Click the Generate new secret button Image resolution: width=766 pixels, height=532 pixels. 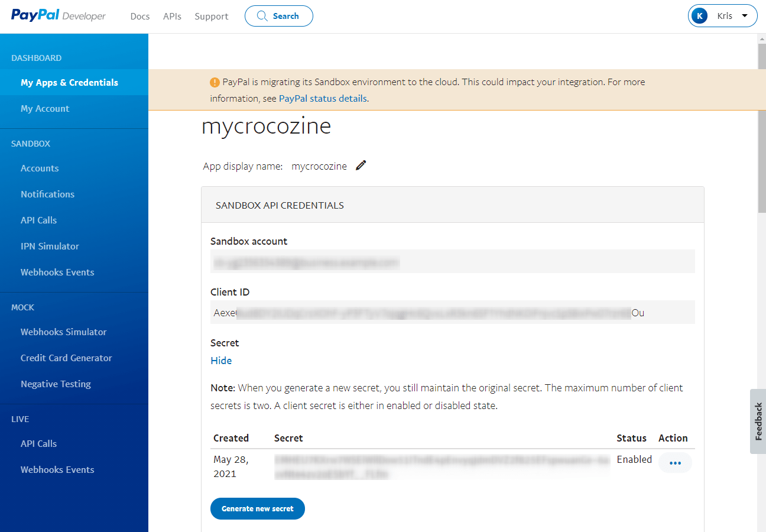tap(257, 508)
